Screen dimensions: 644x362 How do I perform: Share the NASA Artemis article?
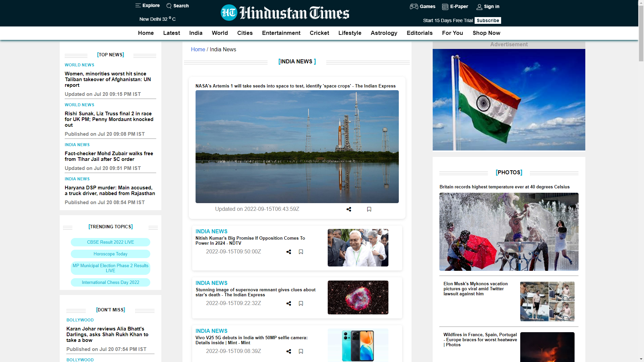(349, 209)
